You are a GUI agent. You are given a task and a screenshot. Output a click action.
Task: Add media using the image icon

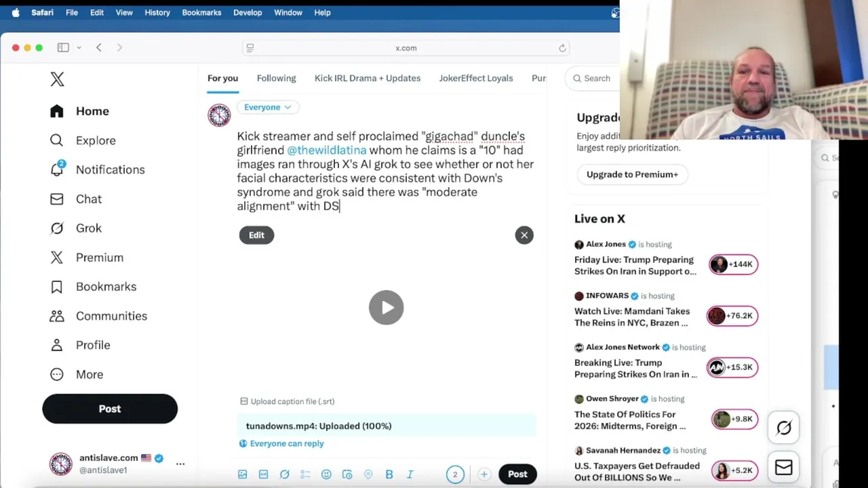click(x=242, y=474)
